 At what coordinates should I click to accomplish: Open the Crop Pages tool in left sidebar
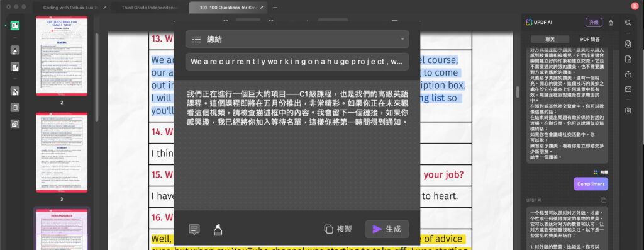[x=15, y=107]
